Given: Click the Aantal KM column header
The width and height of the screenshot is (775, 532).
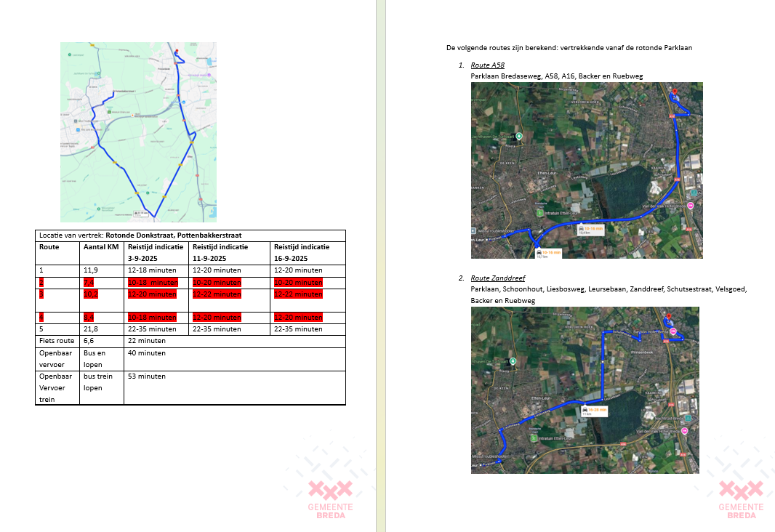Looking at the screenshot, I should point(101,247).
